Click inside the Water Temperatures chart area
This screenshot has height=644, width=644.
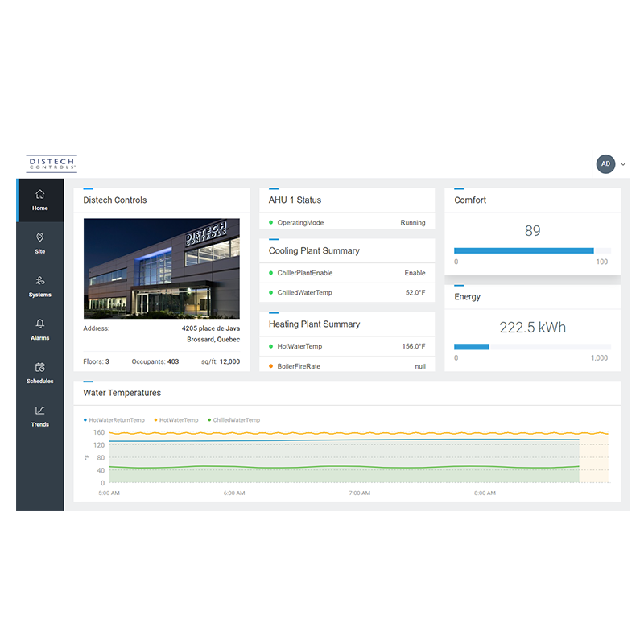point(354,456)
